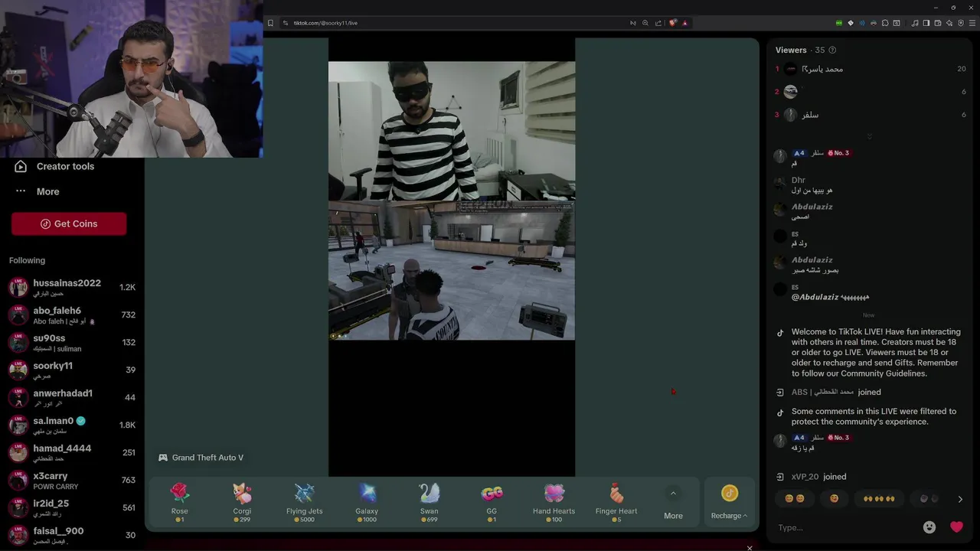Open the Brave Wallet icon
The width and height of the screenshot is (980, 551).
(x=938, y=23)
